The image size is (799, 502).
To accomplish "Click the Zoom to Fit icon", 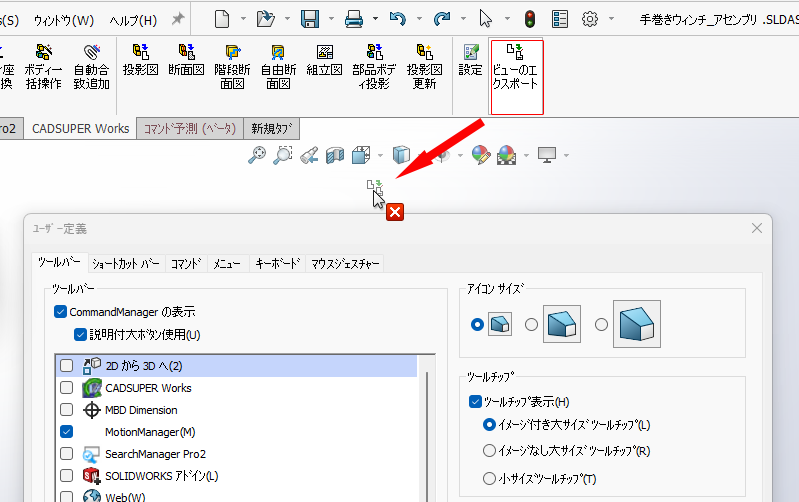I will click(256, 155).
